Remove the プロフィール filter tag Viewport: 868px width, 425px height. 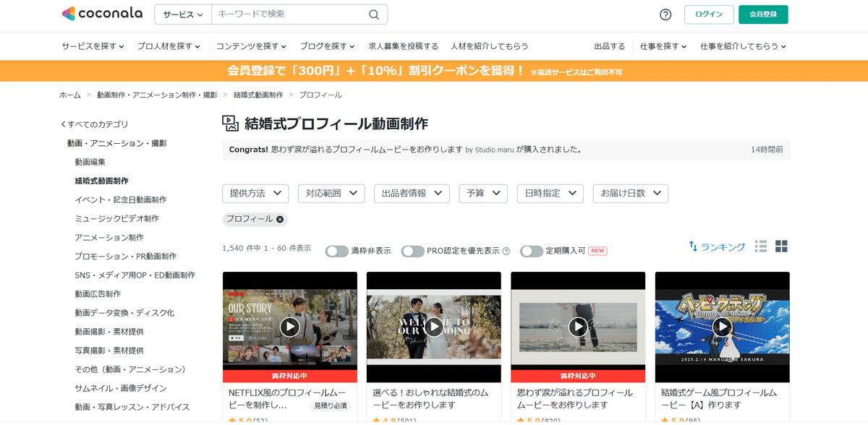pyautogui.click(x=279, y=219)
